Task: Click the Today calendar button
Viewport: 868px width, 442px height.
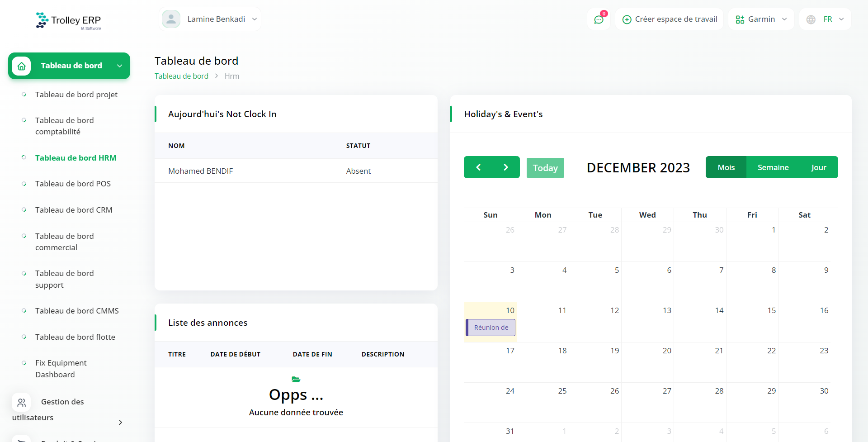Action: (x=545, y=168)
